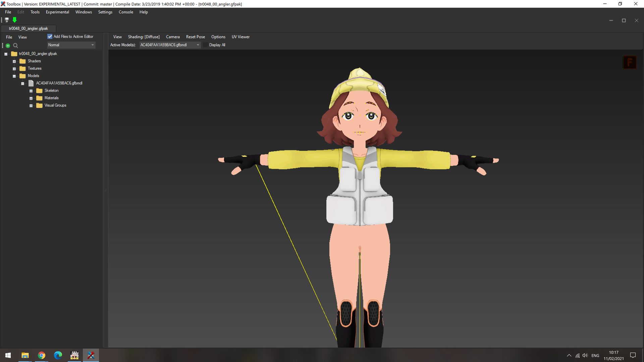Click the save floppy disk icon
Viewport: 644px width, 362px height.
[x=7, y=20]
